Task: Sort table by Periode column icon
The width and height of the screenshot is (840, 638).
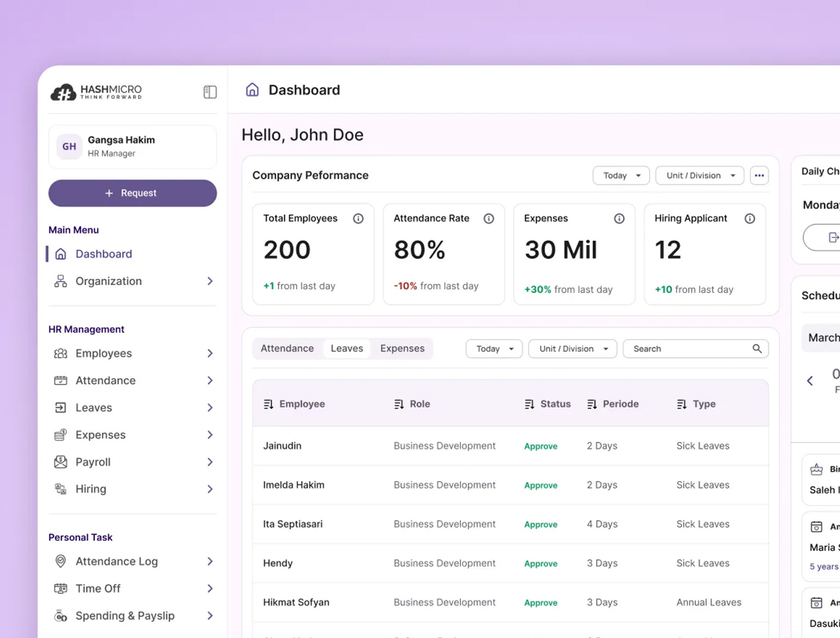Action: (x=592, y=404)
